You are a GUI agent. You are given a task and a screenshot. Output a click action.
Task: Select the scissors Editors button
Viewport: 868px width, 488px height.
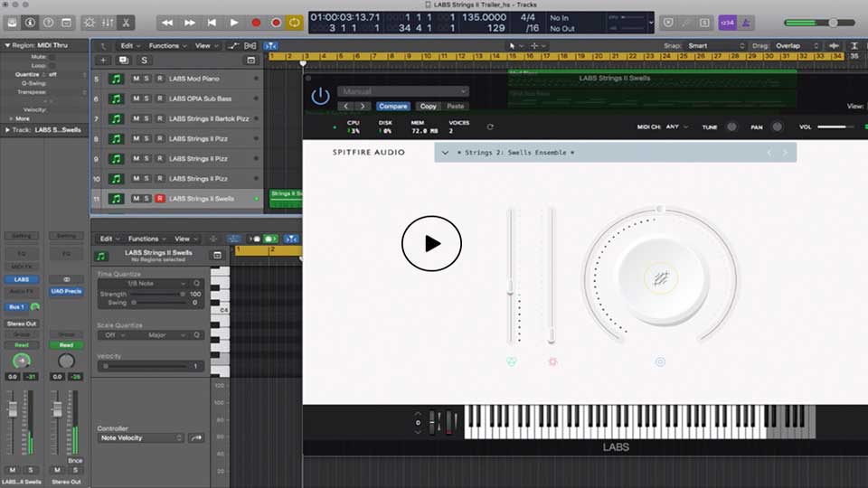pos(126,22)
